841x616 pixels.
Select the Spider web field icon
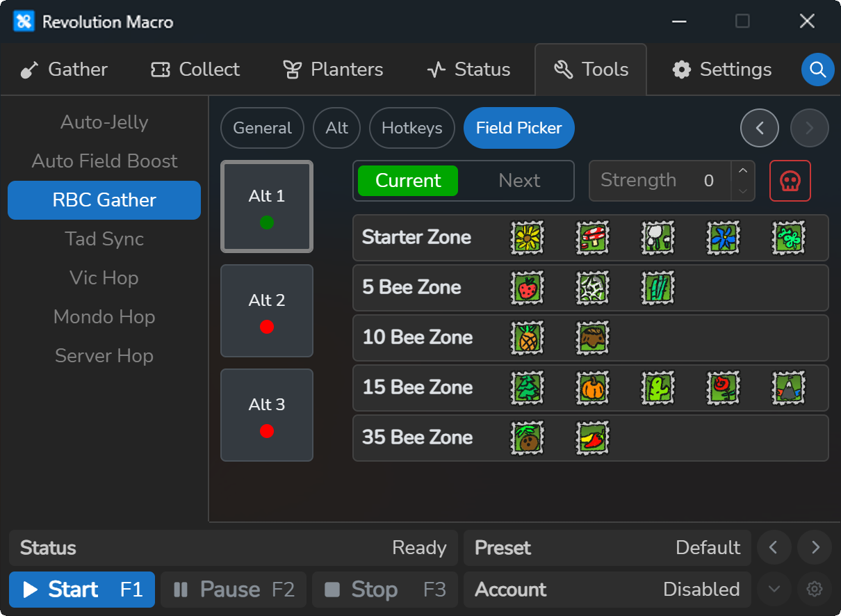coord(593,288)
